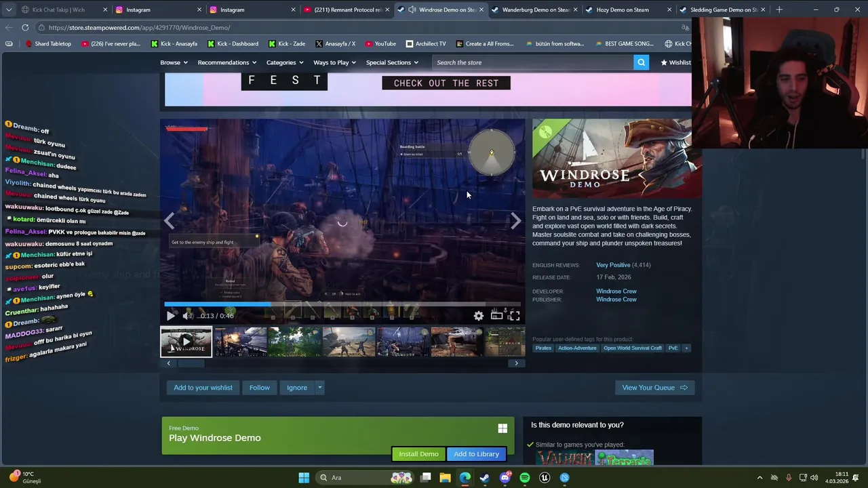The image size is (868, 488).
Task: Open Discord from the taskbar
Action: click(x=505, y=478)
